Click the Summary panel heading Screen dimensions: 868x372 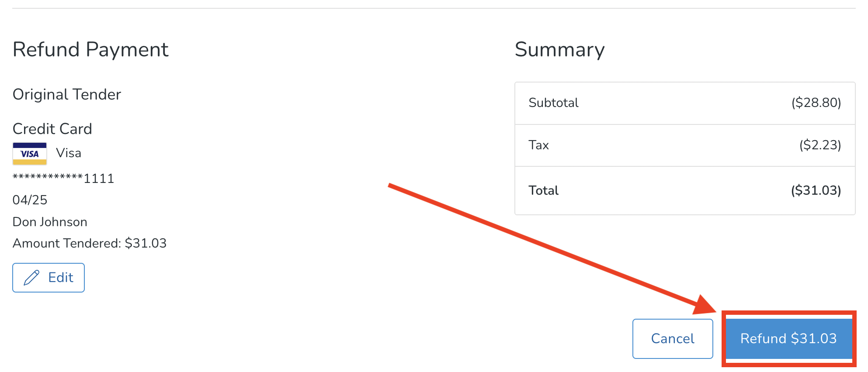point(560,50)
